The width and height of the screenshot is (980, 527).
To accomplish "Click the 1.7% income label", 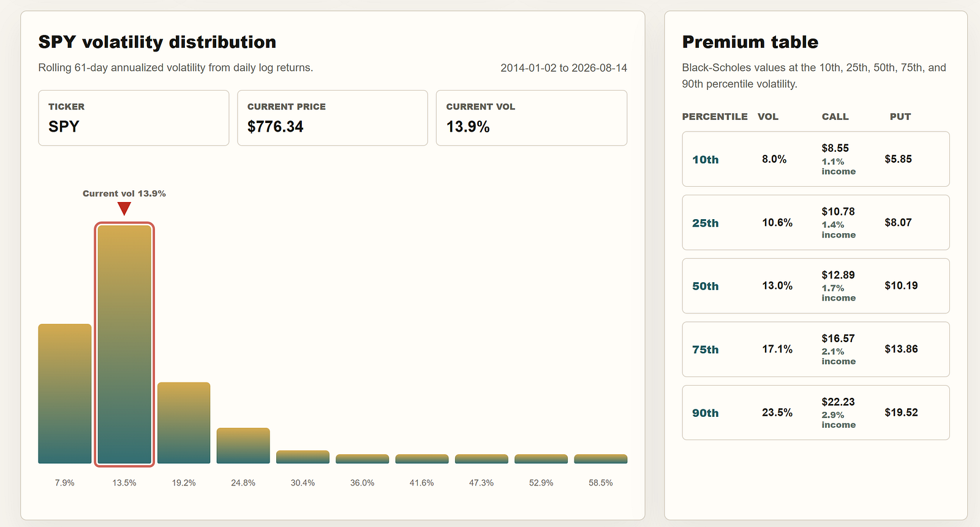I will (839, 293).
